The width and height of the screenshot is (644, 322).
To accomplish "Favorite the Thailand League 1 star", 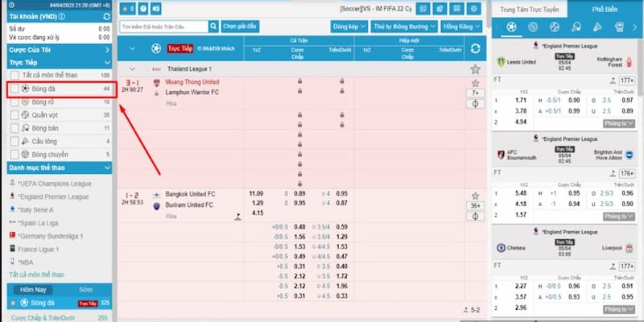I will coord(475,69).
